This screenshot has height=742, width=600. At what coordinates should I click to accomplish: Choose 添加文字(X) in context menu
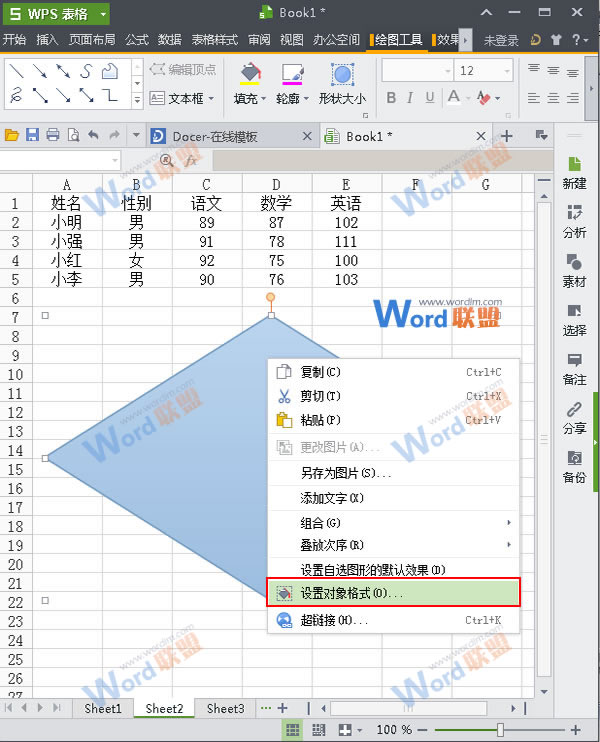(394, 498)
